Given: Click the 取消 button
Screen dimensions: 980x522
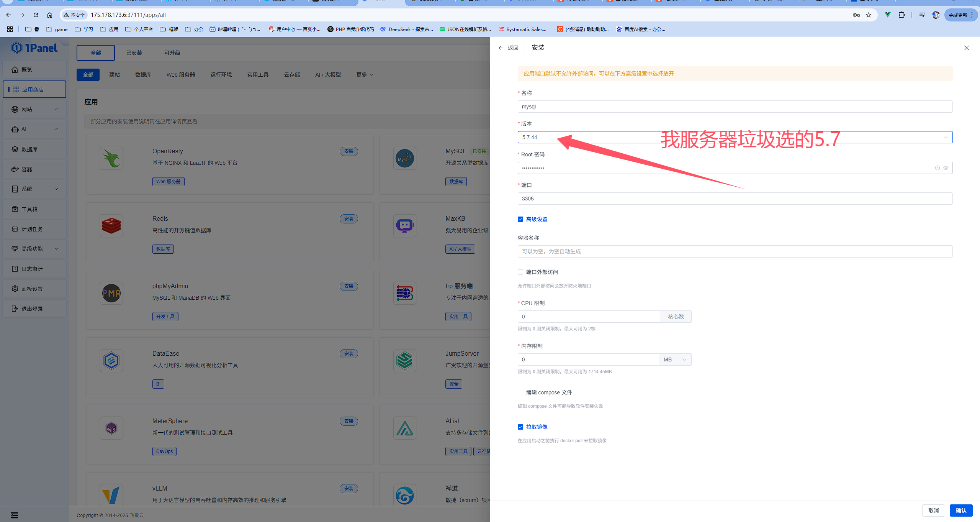Looking at the screenshot, I should (933, 510).
